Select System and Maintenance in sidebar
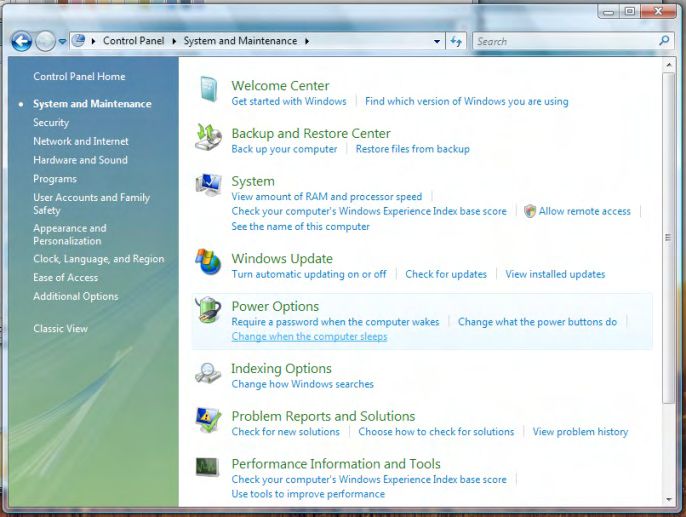 (x=92, y=104)
